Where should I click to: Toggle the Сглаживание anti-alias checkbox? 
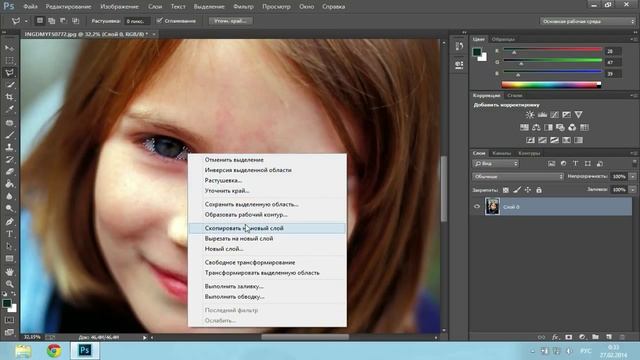pyautogui.click(x=160, y=20)
